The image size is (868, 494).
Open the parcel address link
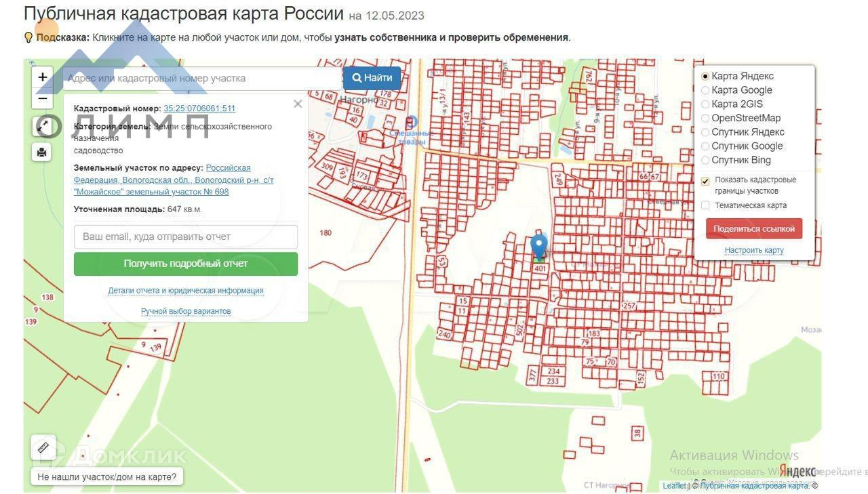coord(174,180)
